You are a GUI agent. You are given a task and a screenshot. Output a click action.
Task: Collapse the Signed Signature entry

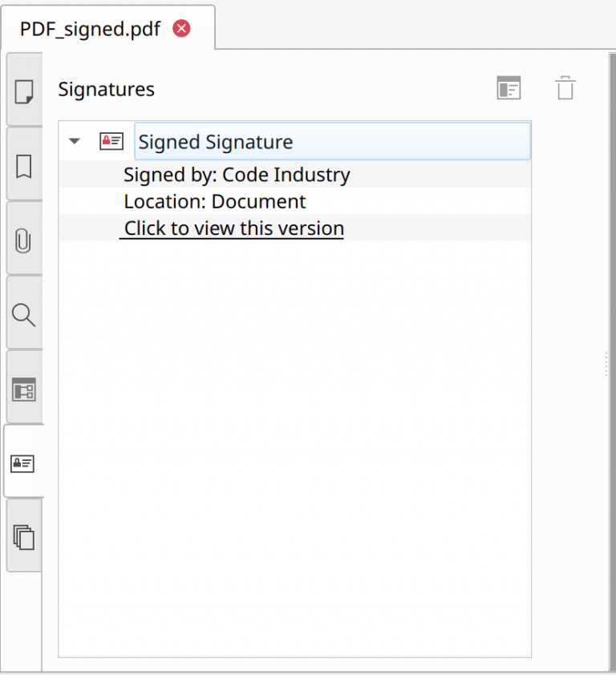click(74, 141)
